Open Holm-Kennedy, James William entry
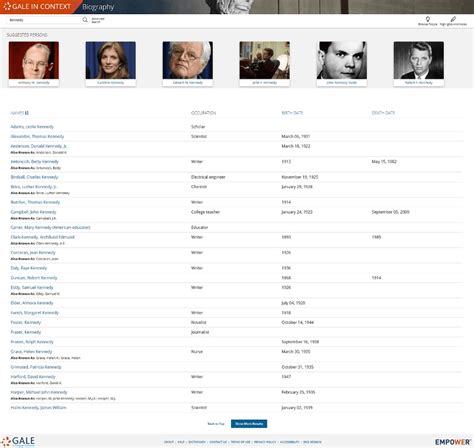 click(38, 408)
